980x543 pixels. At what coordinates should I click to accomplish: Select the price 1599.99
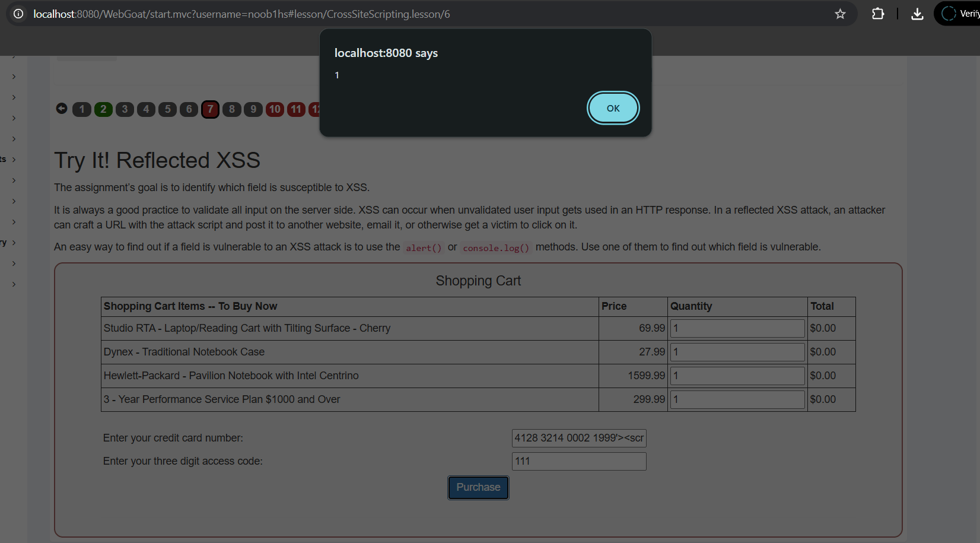point(647,376)
